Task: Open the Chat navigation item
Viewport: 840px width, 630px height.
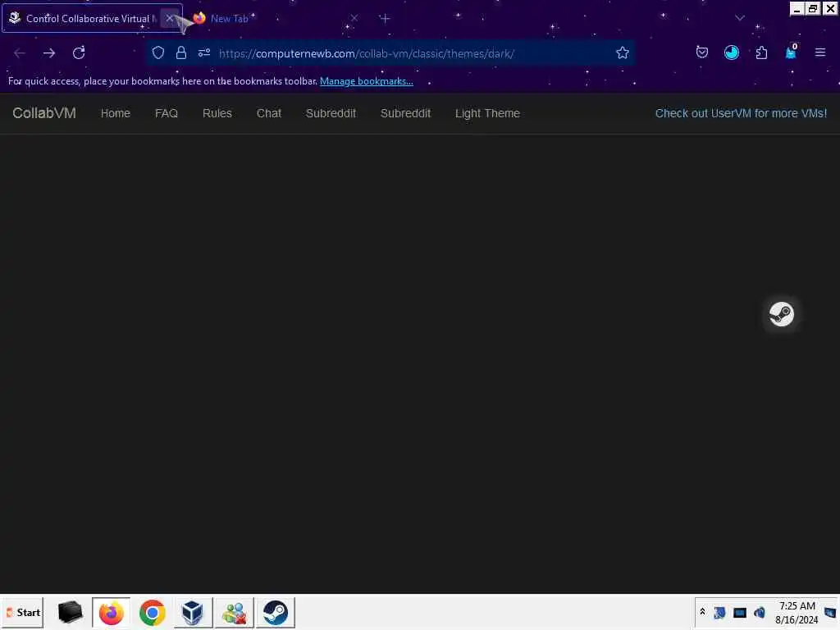Action: [x=269, y=113]
